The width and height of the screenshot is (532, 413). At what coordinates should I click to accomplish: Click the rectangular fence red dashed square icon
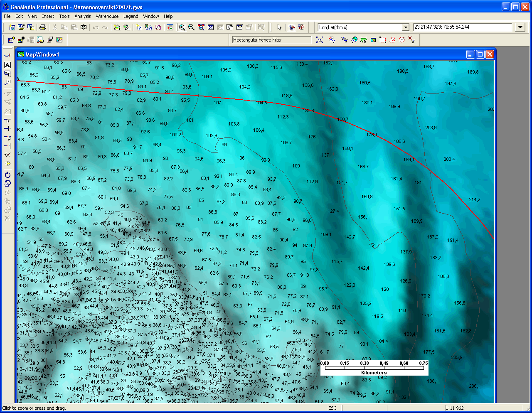[x=383, y=40]
